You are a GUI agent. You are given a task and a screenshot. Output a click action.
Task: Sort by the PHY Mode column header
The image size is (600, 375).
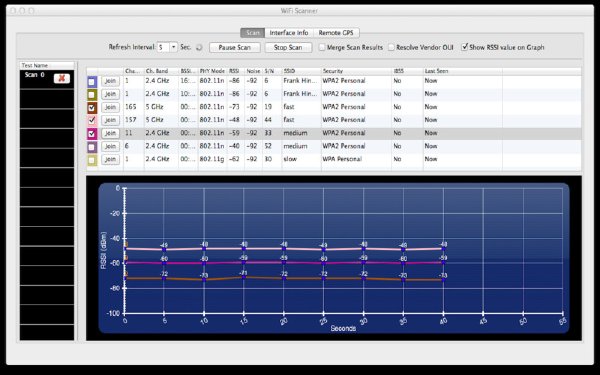pos(213,71)
